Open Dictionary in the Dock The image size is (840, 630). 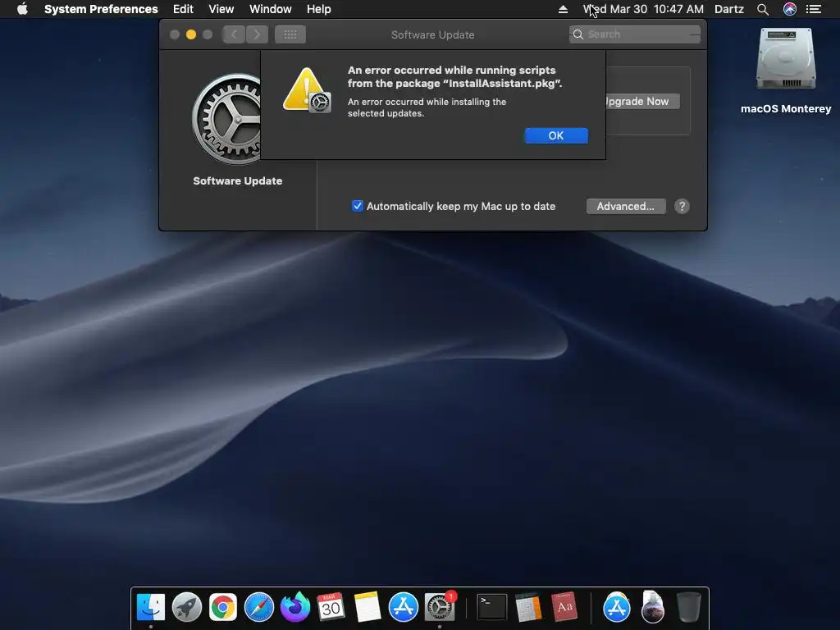(x=564, y=607)
